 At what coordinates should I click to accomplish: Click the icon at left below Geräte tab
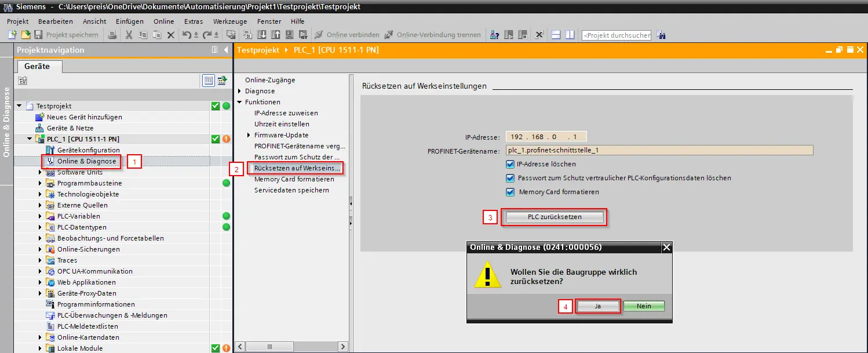click(23, 81)
